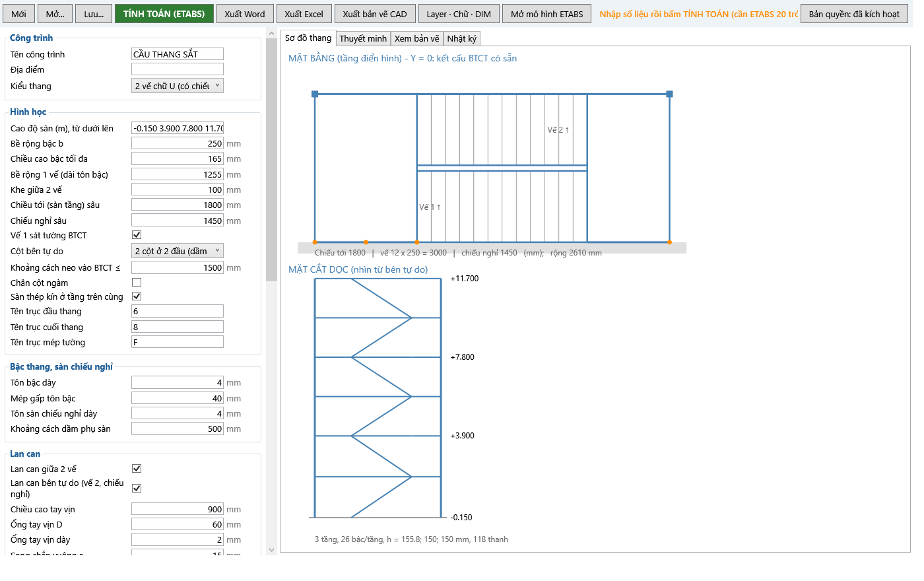Click the 'Bề rộng 1 vế' input field
The width and height of the screenshot is (924, 581).
tap(178, 174)
